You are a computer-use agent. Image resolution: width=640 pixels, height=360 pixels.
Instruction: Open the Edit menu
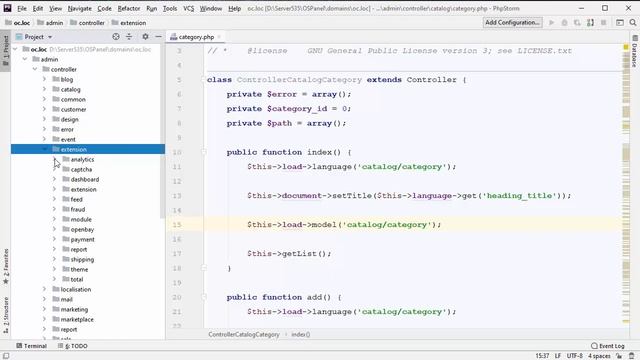[38, 8]
